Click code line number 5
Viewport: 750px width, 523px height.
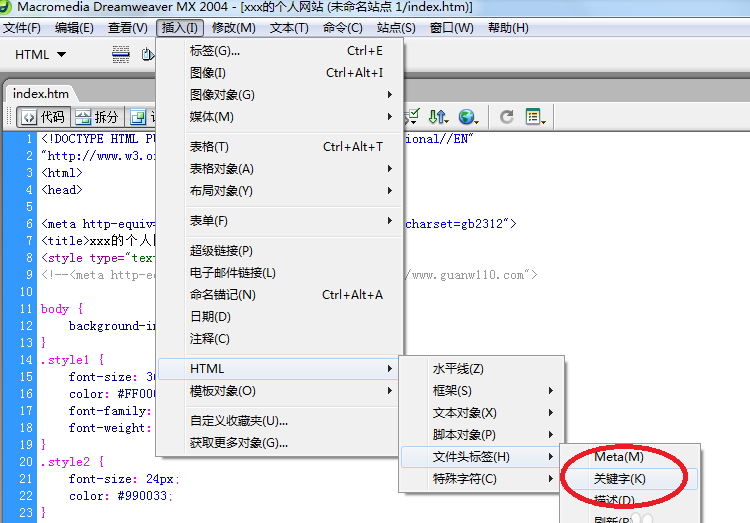(x=29, y=207)
